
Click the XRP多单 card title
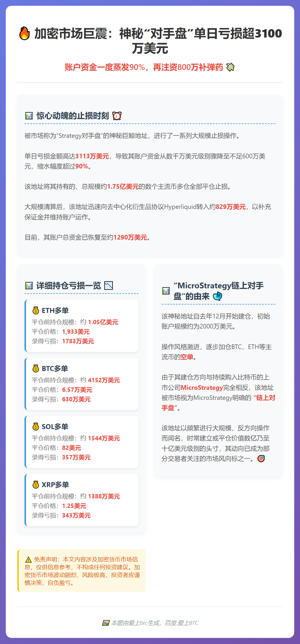(55, 485)
